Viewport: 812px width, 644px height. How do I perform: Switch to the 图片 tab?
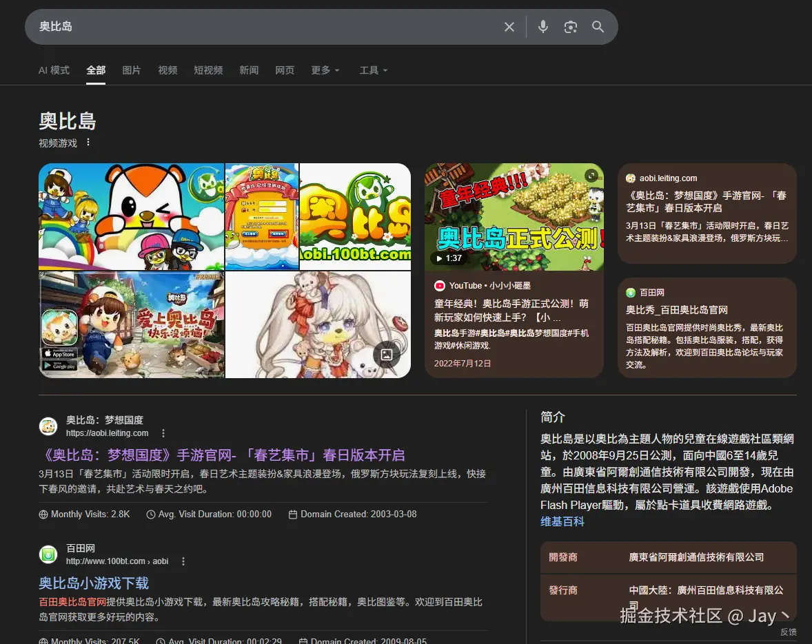132,70
